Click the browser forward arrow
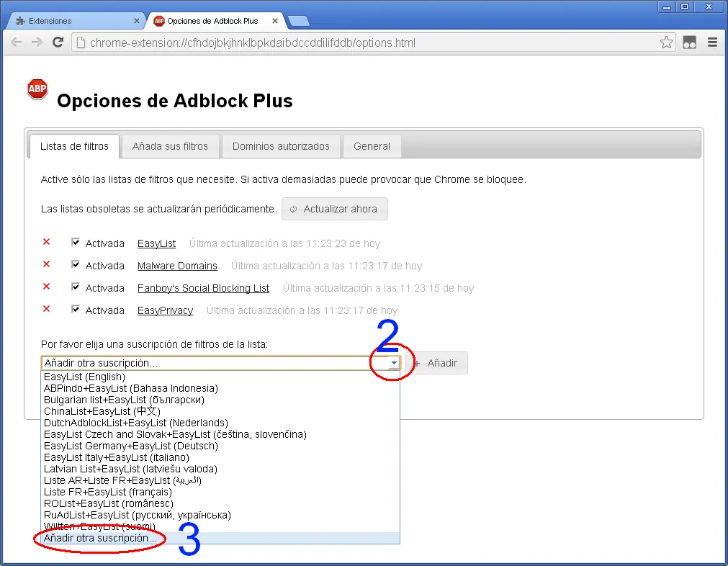Image resolution: width=728 pixels, height=566 pixels. tap(37, 42)
